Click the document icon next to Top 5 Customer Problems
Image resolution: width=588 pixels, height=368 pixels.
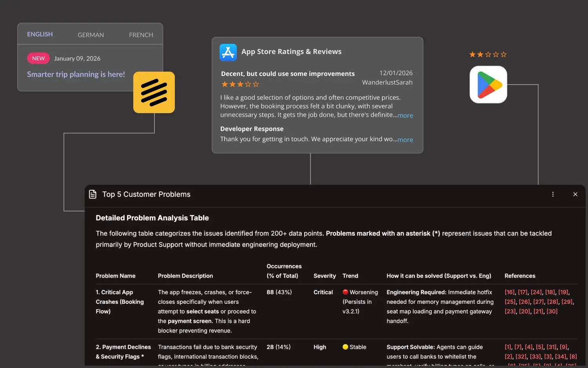[x=93, y=194]
